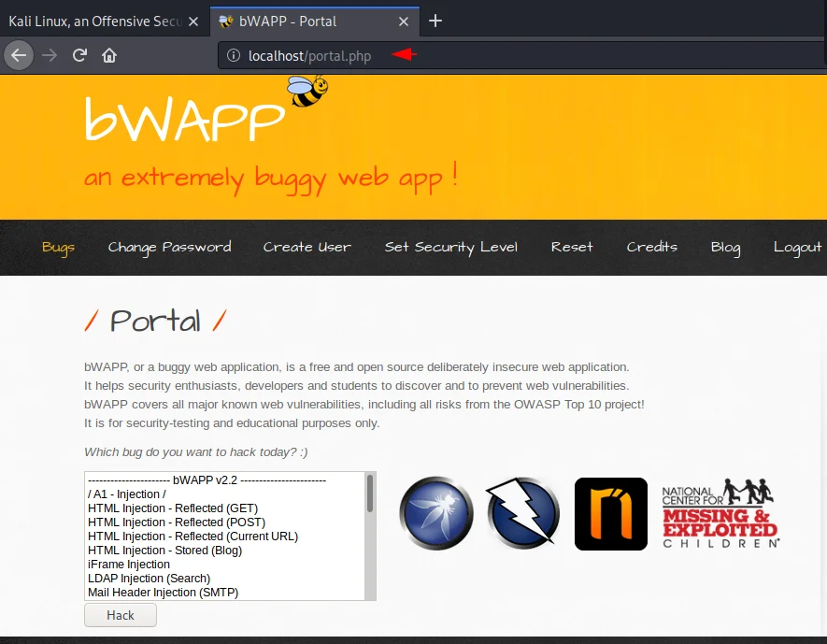Open the orange Netsparker logo link
Screen dimensions: 827x644
611,514
